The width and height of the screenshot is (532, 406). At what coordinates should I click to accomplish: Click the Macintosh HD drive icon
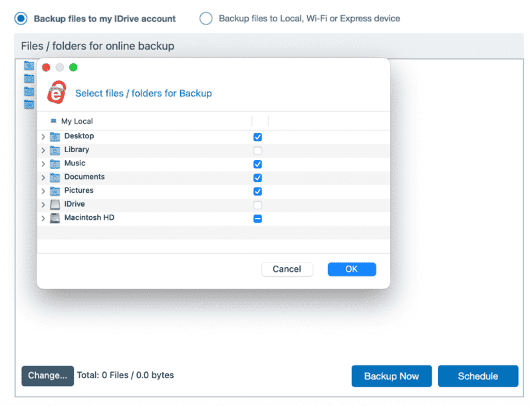click(55, 217)
